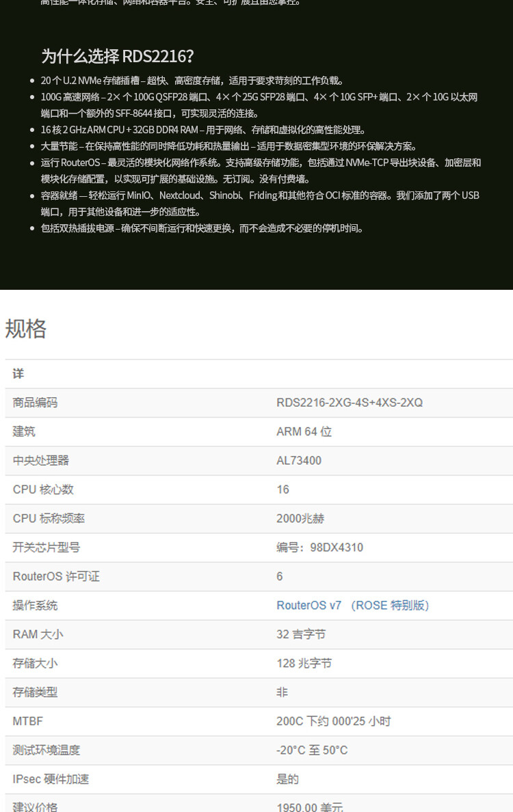Image resolution: width=513 pixels, height=812 pixels.
Task: Click the bullet about 20个 U.2 NVMe 存储插槽
Action: pyautogui.click(x=192, y=80)
